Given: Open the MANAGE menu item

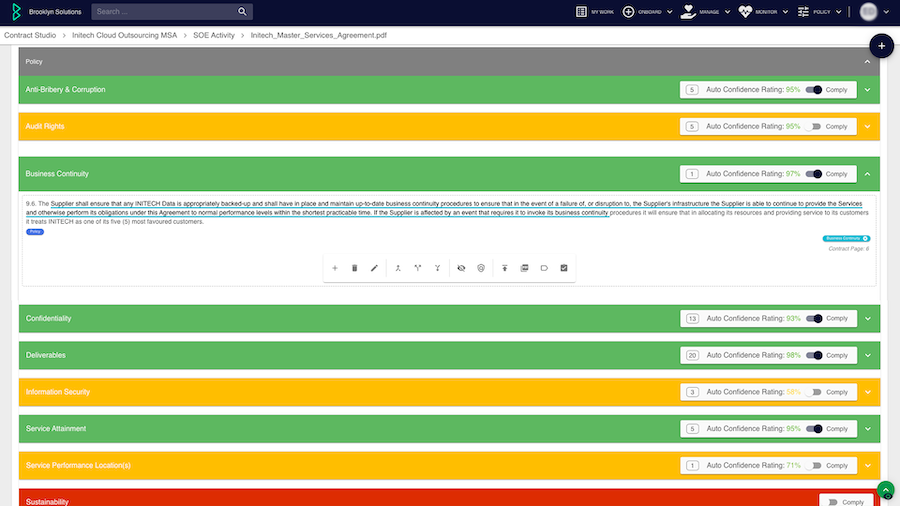Looking at the screenshot, I should tap(709, 11).
